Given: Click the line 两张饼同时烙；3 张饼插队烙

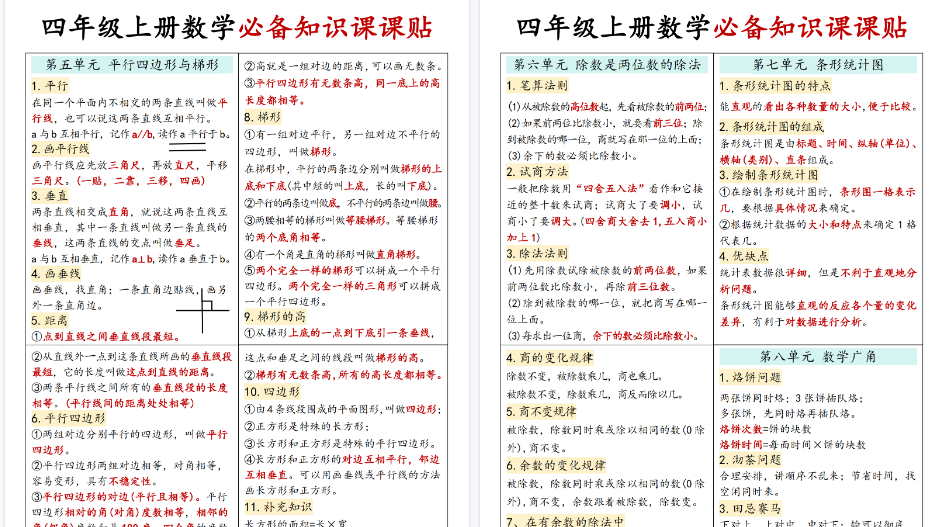Looking at the screenshot, I should (x=792, y=398).
